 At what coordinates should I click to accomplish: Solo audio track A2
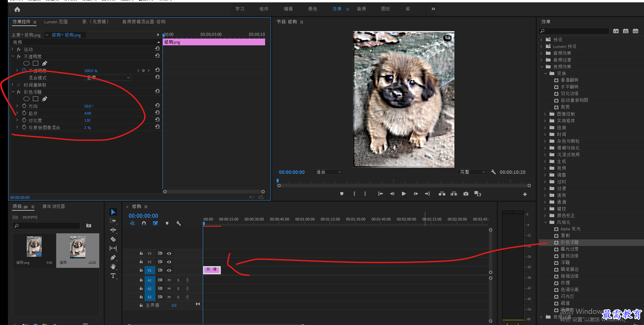pyautogui.click(x=178, y=288)
